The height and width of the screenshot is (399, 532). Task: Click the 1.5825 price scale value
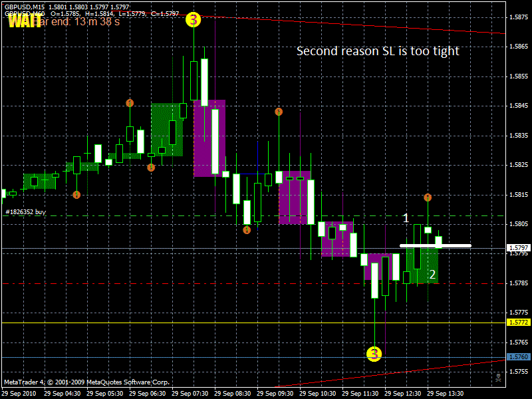[x=519, y=165]
